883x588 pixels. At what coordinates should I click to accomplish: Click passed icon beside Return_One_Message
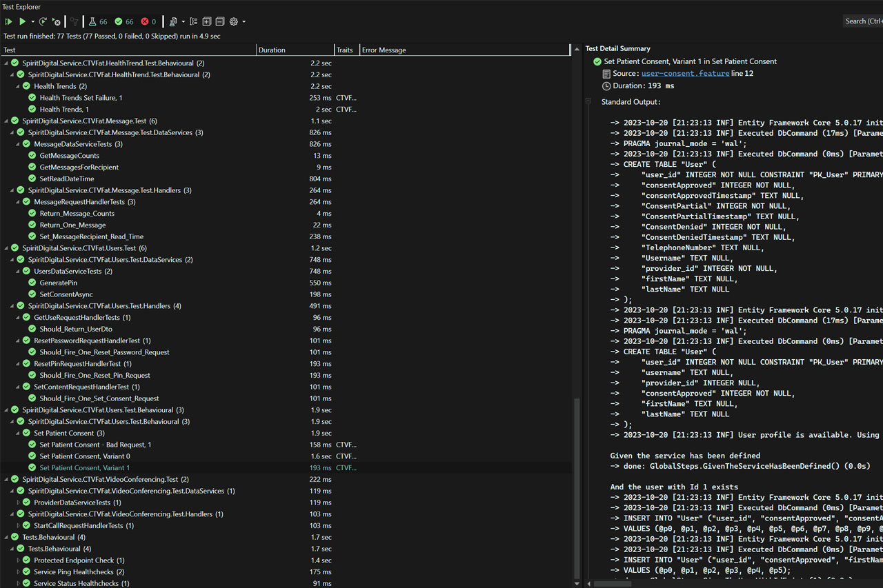pyautogui.click(x=32, y=225)
